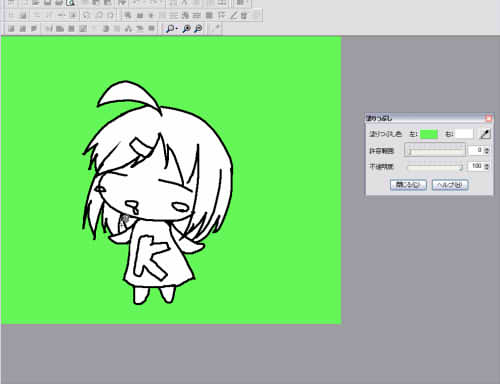Screen dimensions: 500x384
Task: Click the 不透明度 opacity slider track
Action: 435,167
